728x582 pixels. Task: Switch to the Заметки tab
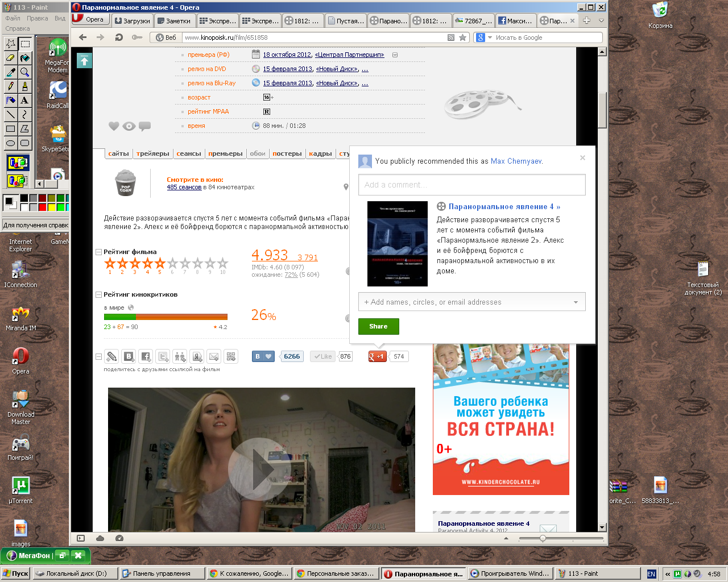175,20
